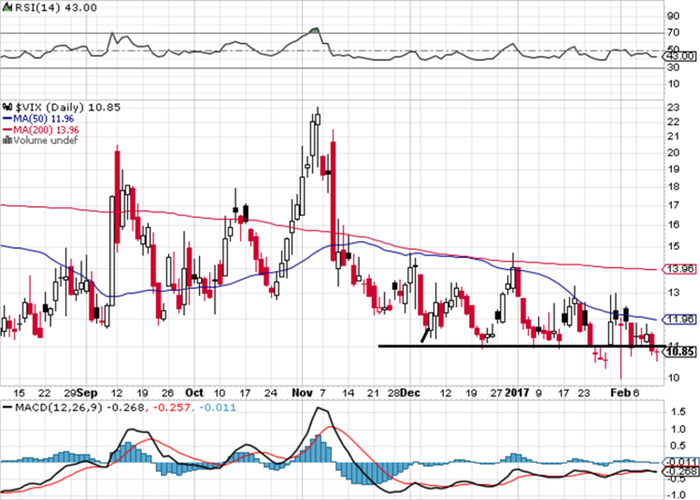Click the candlestick icon beside $VIX
The image size is (700, 500).
[x=7, y=107]
